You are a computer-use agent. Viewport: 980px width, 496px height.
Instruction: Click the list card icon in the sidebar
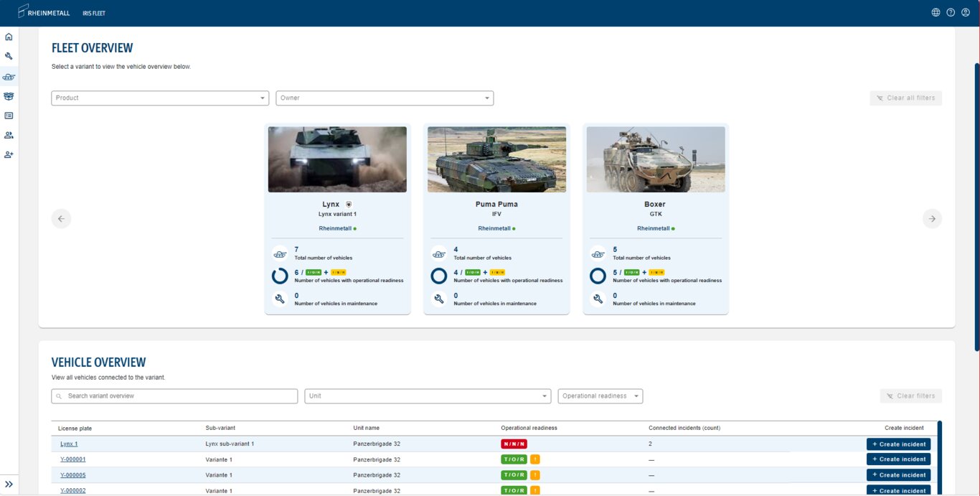coord(9,116)
